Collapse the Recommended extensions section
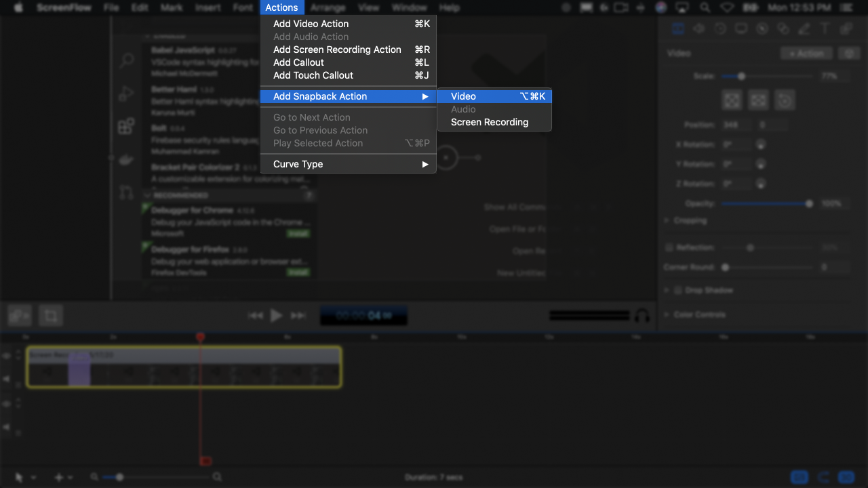Image resolution: width=868 pixels, height=488 pixels. 147,195
